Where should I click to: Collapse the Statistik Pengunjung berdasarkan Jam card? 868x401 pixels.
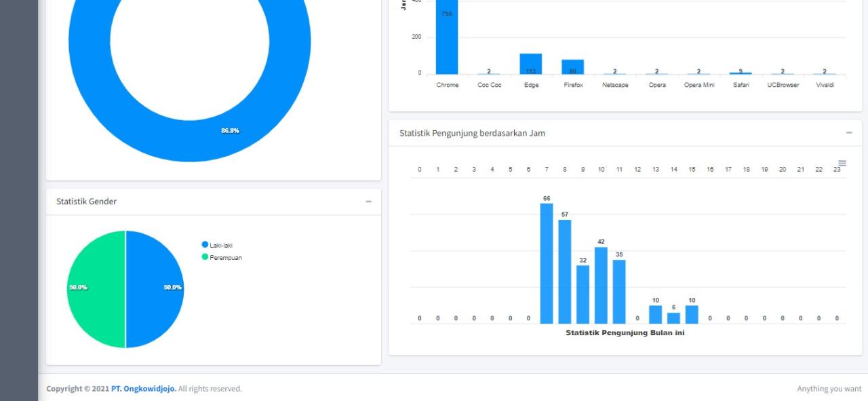[x=848, y=133]
